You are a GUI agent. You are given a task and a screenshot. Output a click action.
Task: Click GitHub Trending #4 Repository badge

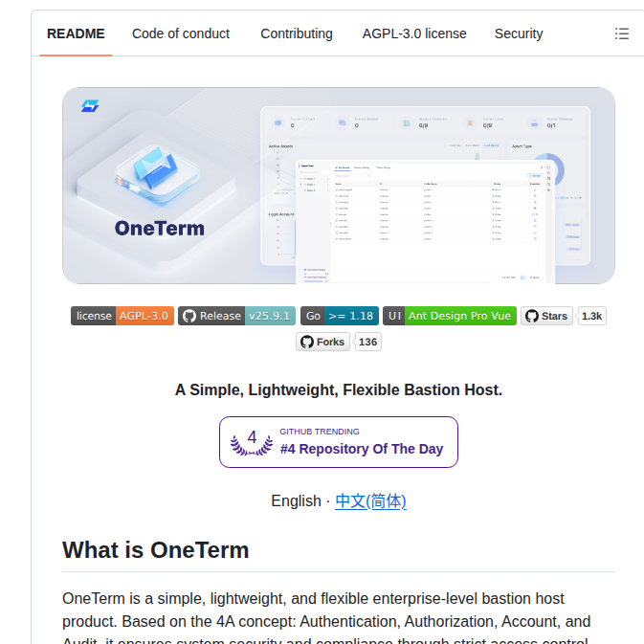(339, 442)
